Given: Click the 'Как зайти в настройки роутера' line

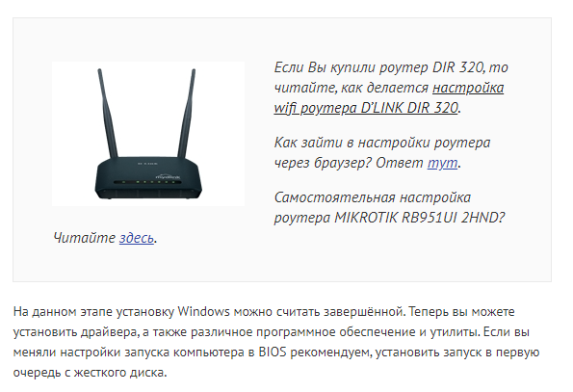Looking at the screenshot, I should point(382,143).
